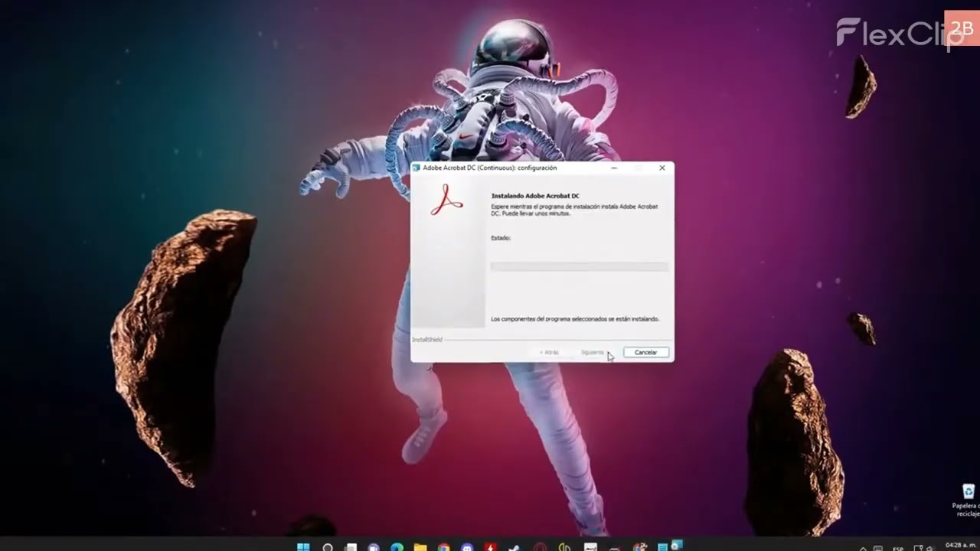980x551 pixels.
Task: Open taskbar Search
Action: coord(328,546)
